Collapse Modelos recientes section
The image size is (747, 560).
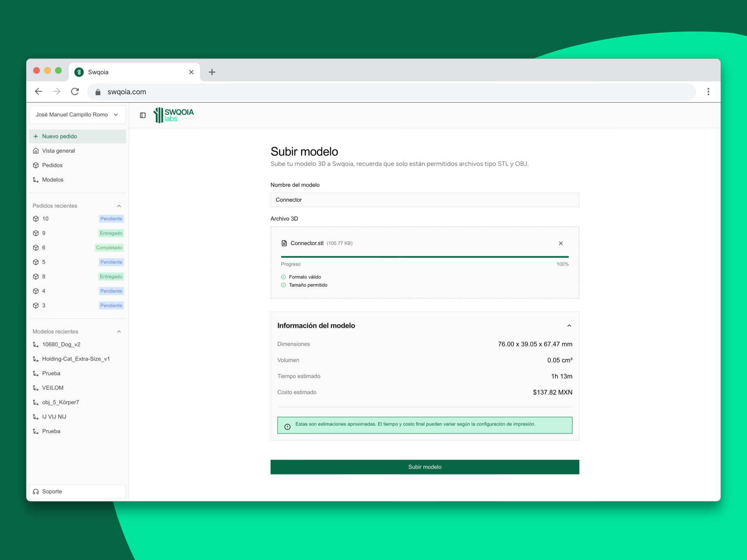coord(119,332)
